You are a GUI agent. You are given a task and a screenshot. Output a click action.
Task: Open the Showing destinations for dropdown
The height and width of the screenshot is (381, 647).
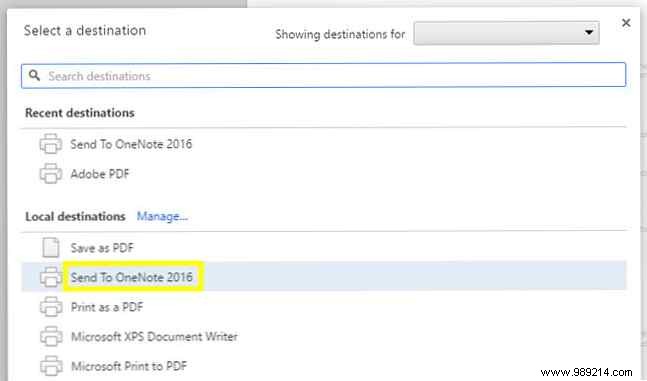click(506, 33)
